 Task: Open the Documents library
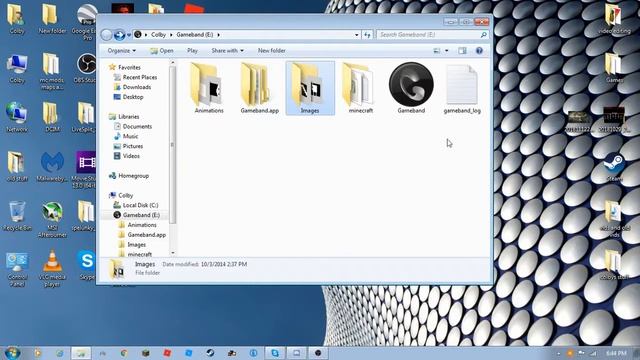(x=137, y=127)
